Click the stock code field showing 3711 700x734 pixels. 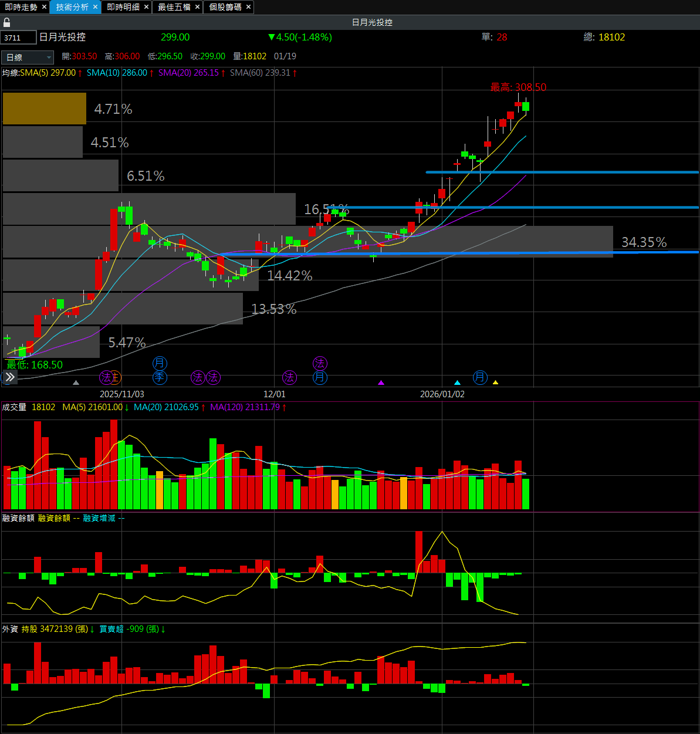tap(18, 38)
